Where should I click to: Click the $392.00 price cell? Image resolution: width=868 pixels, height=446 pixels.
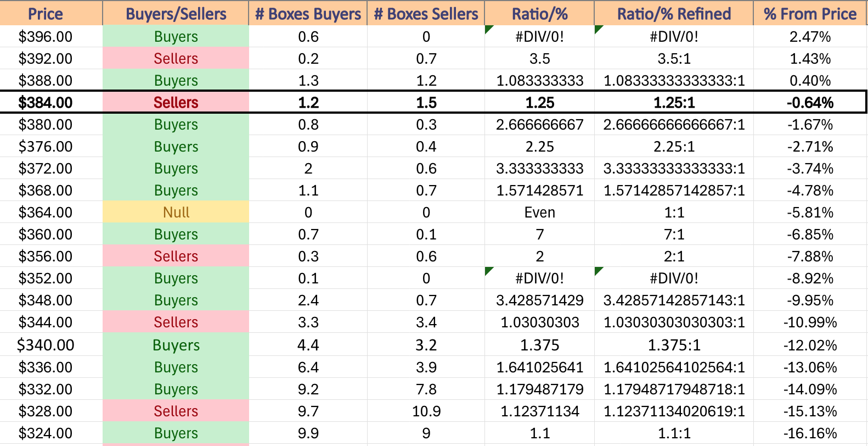[51, 59]
